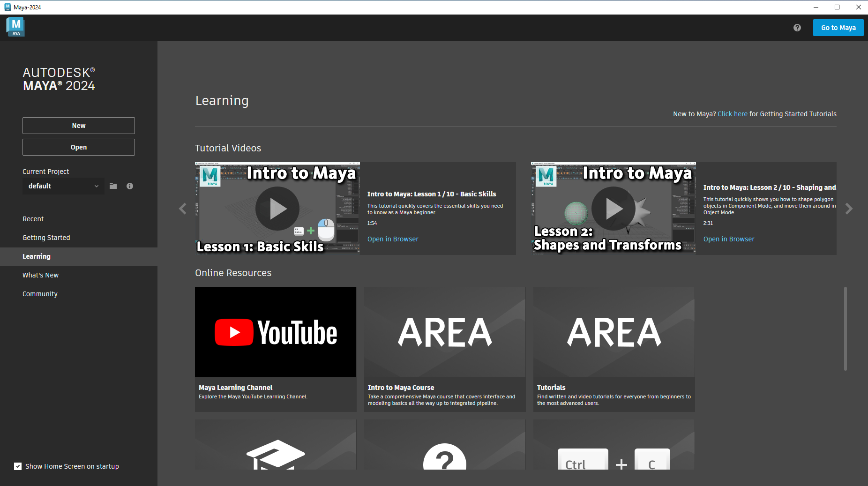
Task: Click the New button
Action: (79, 126)
